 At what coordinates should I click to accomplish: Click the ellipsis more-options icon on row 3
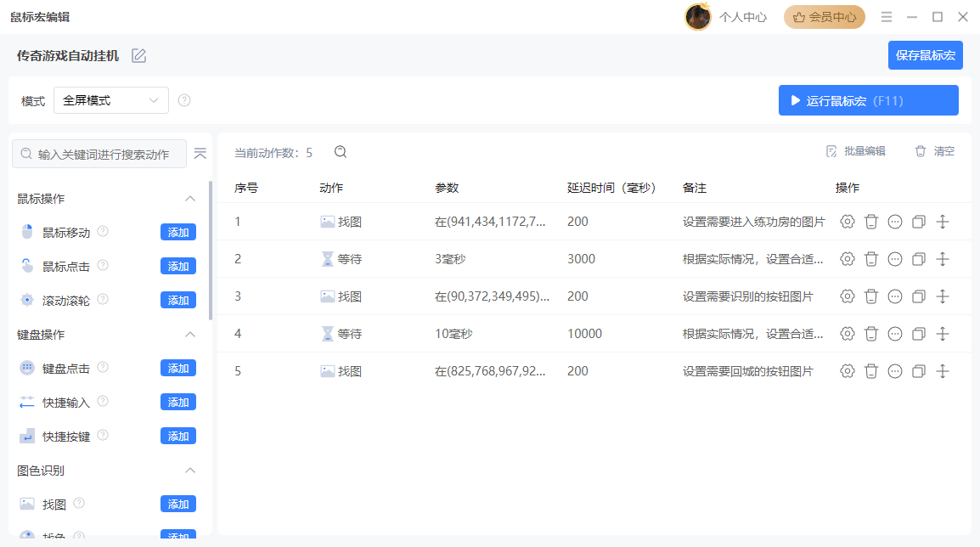[894, 296]
